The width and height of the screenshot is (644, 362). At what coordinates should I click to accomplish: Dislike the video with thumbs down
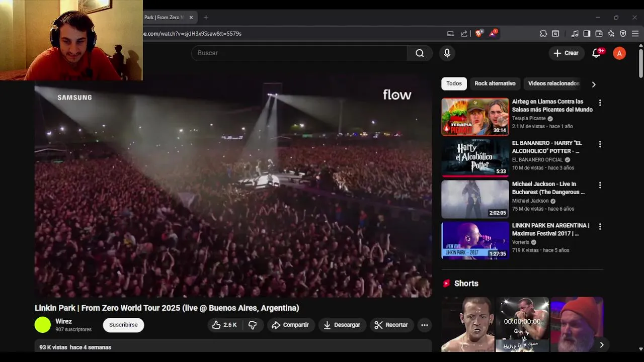click(x=253, y=325)
